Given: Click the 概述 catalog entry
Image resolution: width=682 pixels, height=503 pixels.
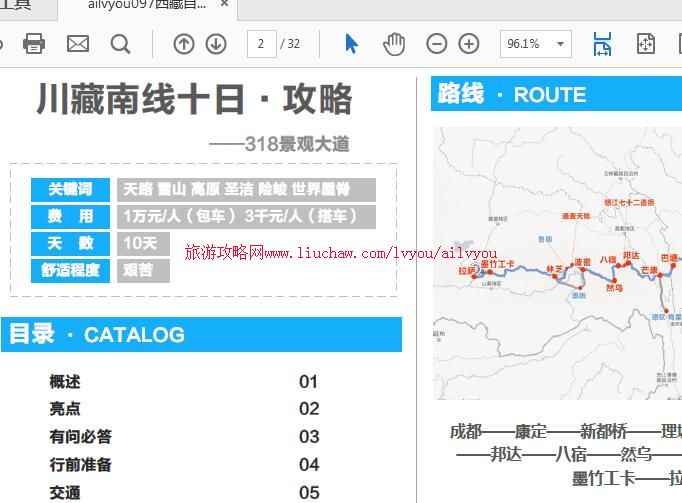Looking at the screenshot, I should click(65, 381).
